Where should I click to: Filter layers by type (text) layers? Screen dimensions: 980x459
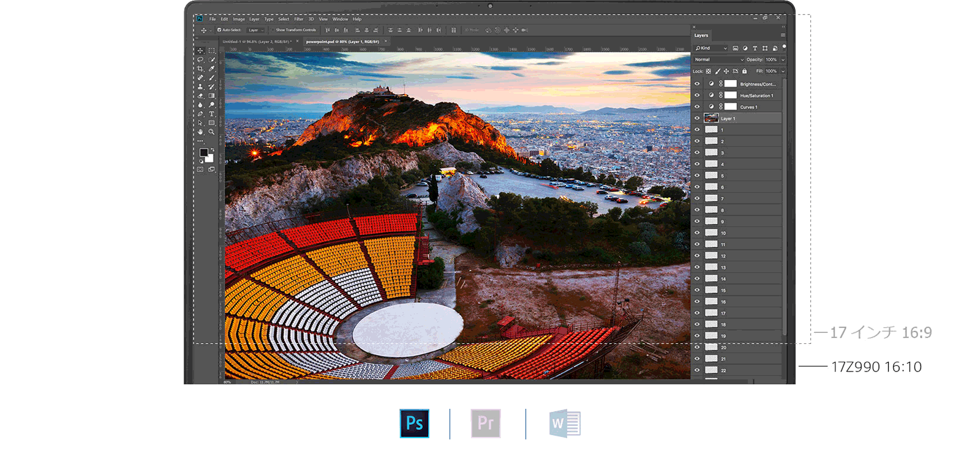pos(755,48)
